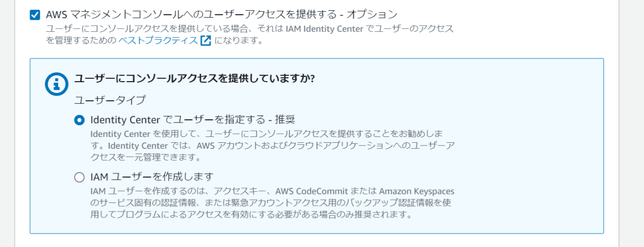Click the ユーザータイプ label
The width and height of the screenshot is (644, 247).
(x=110, y=100)
